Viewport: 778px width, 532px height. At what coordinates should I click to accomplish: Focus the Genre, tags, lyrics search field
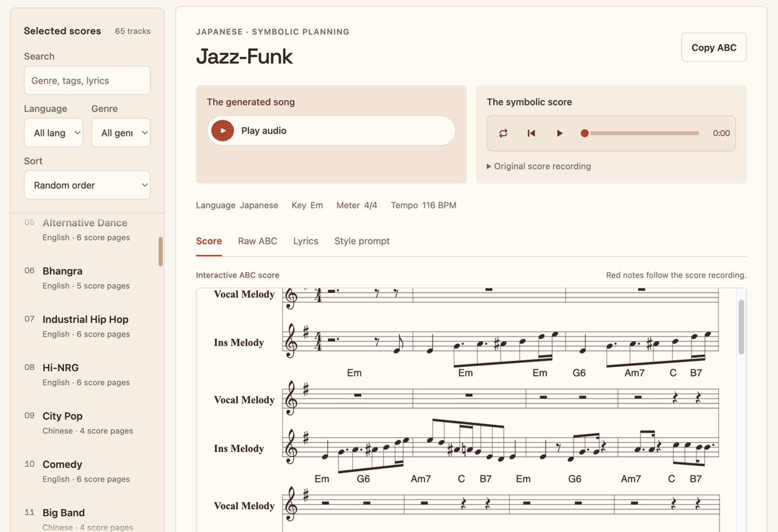[x=87, y=81]
